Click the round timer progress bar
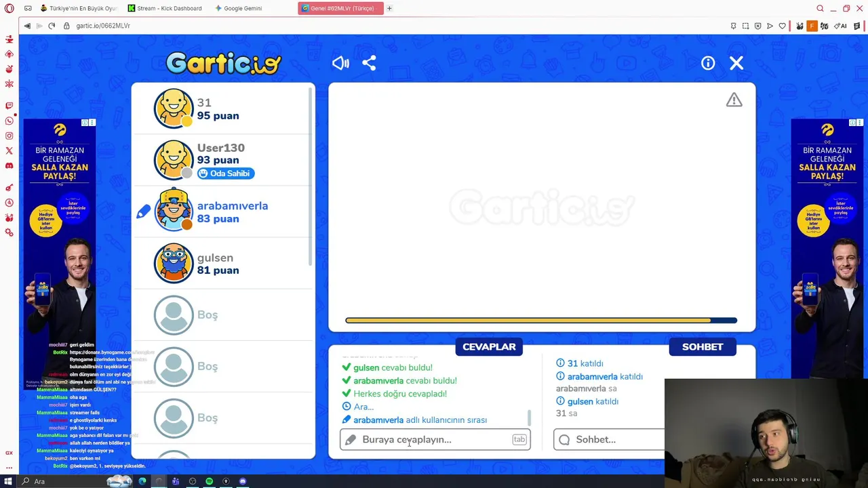Screen dimensions: 868x488 point(541,321)
